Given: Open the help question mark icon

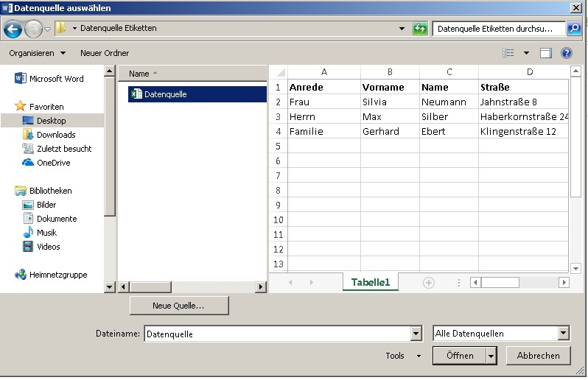Looking at the screenshot, I should click(567, 53).
